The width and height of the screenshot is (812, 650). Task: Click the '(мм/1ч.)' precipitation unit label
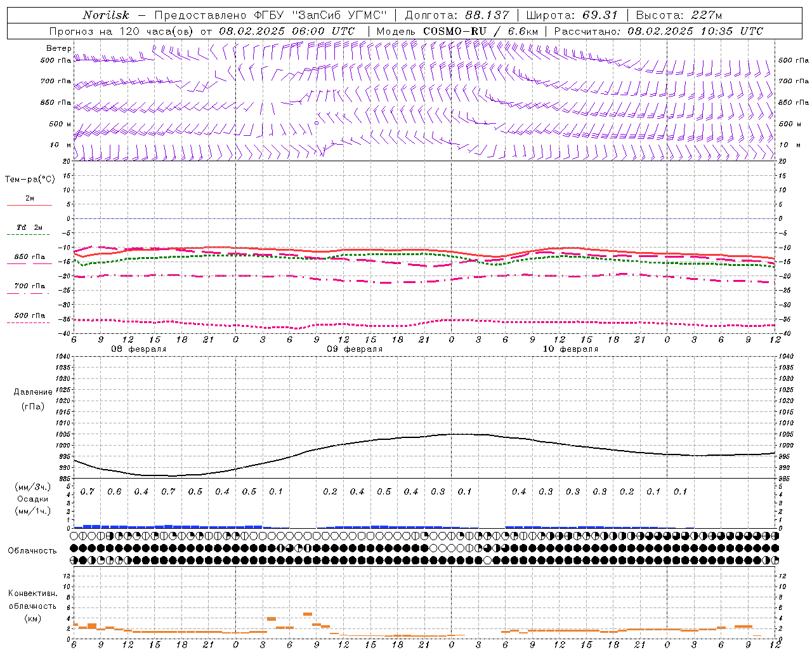(x=33, y=511)
